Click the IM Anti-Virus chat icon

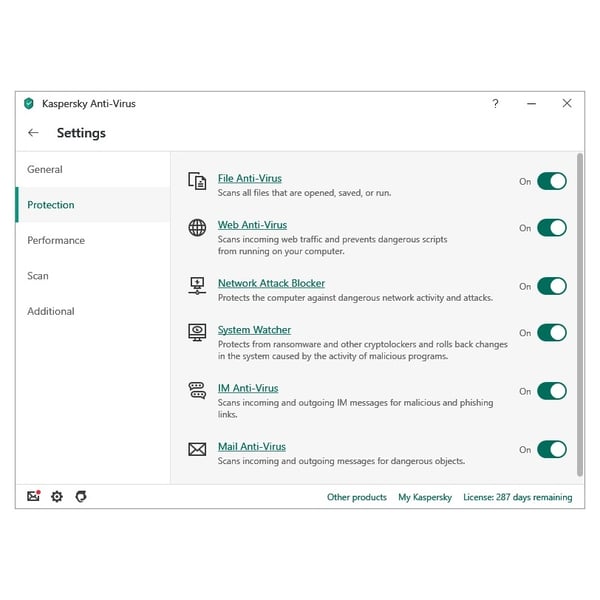pyautogui.click(x=197, y=391)
